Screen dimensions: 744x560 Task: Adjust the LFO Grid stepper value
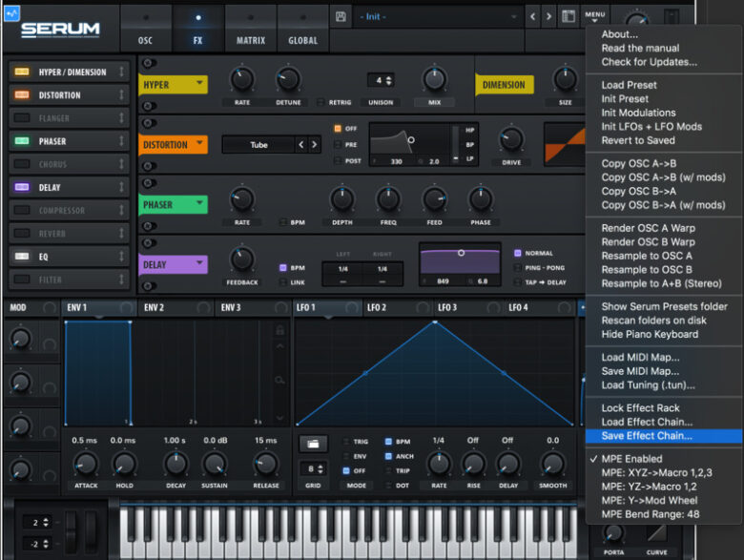[320, 468]
